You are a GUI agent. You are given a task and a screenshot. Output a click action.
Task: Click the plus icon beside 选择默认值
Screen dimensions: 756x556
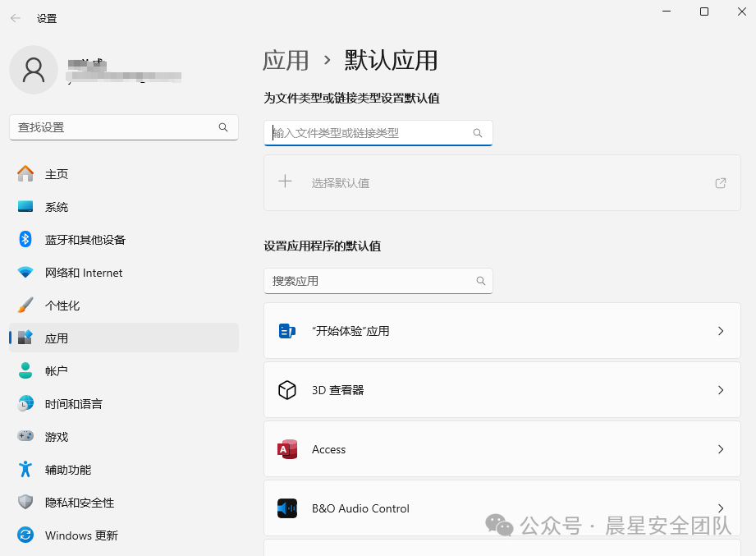click(x=286, y=182)
